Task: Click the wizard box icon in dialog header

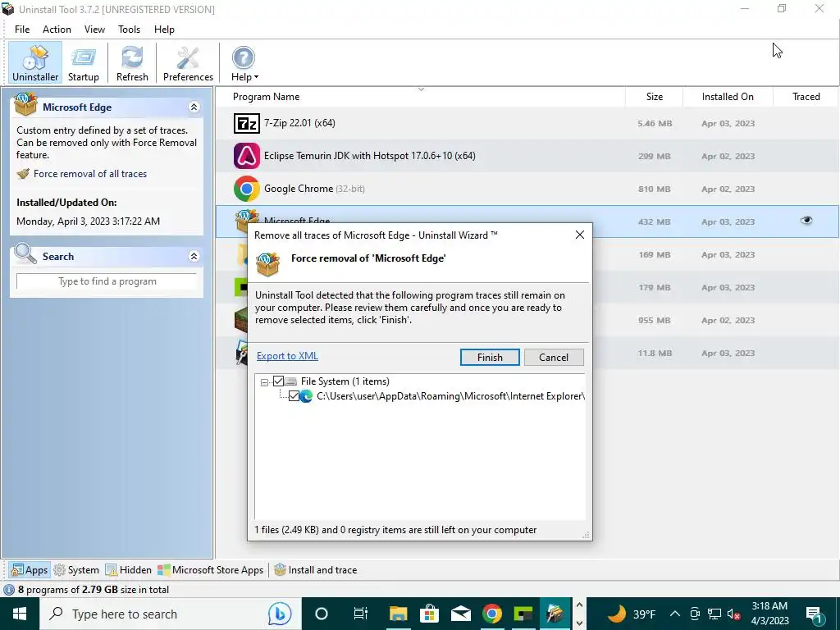Action: click(268, 264)
